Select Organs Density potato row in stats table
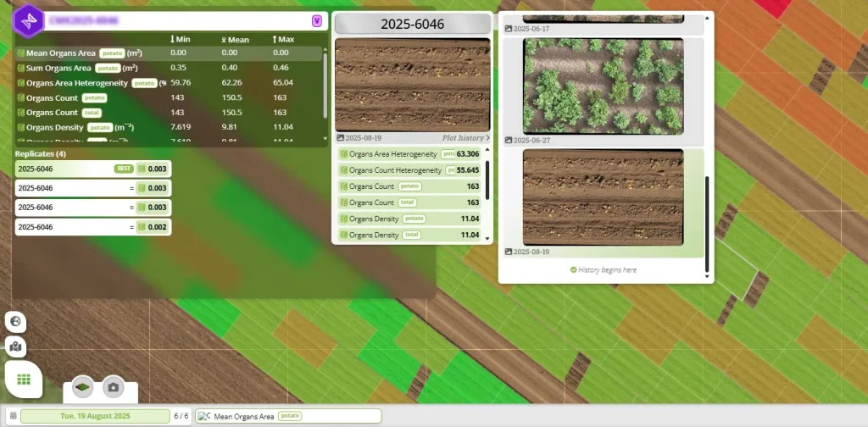Screen dimensions: 868x427 click(169, 127)
